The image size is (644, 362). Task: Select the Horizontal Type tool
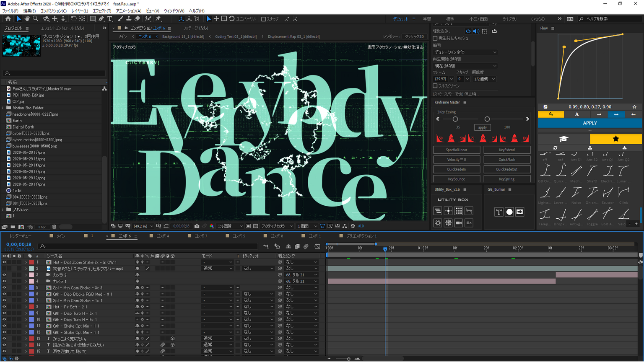point(110,19)
